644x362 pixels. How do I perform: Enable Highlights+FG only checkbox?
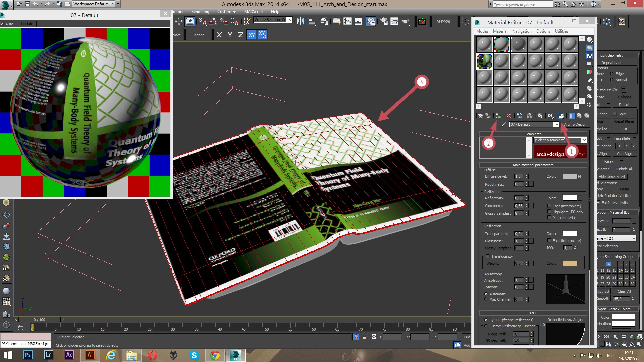[x=549, y=212]
